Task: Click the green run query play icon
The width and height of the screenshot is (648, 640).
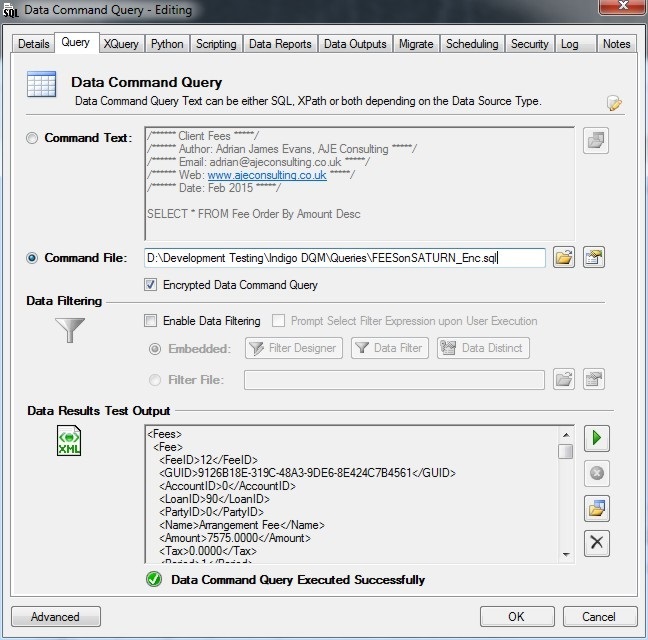Action: (x=597, y=438)
